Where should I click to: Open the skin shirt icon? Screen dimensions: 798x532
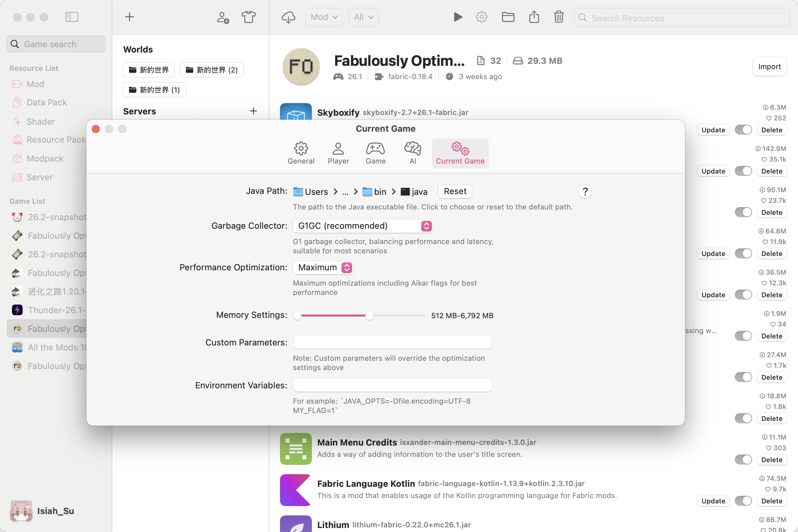(x=248, y=17)
